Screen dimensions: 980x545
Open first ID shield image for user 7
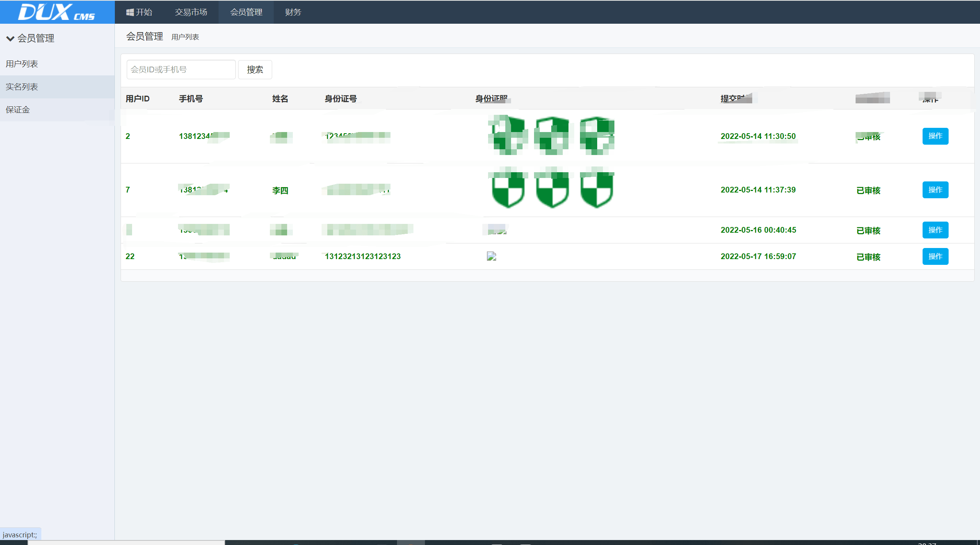click(x=508, y=190)
